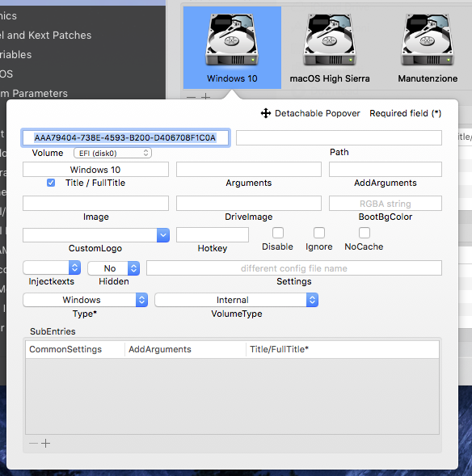
Task: Click the AddArguments input field
Action: pyautogui.click(x=386, y=170)
